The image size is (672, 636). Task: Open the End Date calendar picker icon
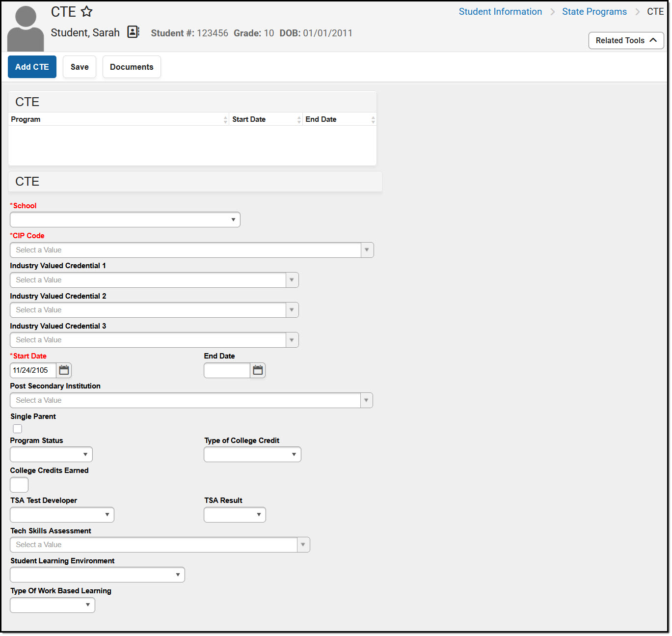point(258,370)
